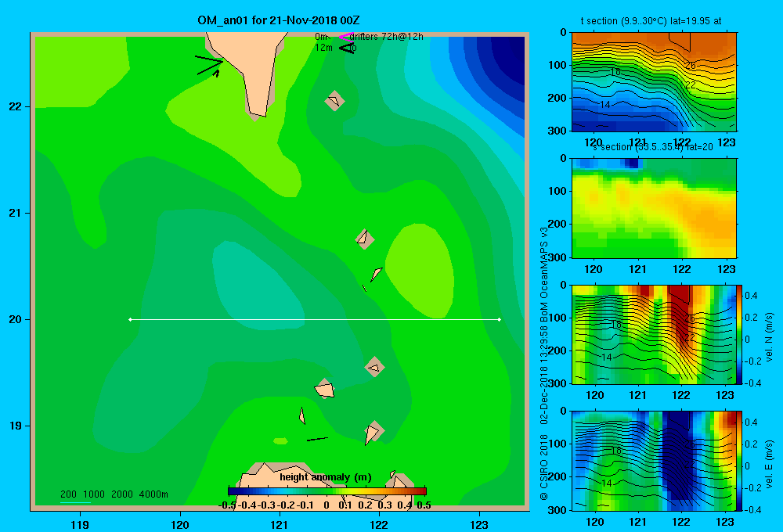Click the '0m' drifter depth legend label
This screenshot has width=783, height=532.
(321, 37)
